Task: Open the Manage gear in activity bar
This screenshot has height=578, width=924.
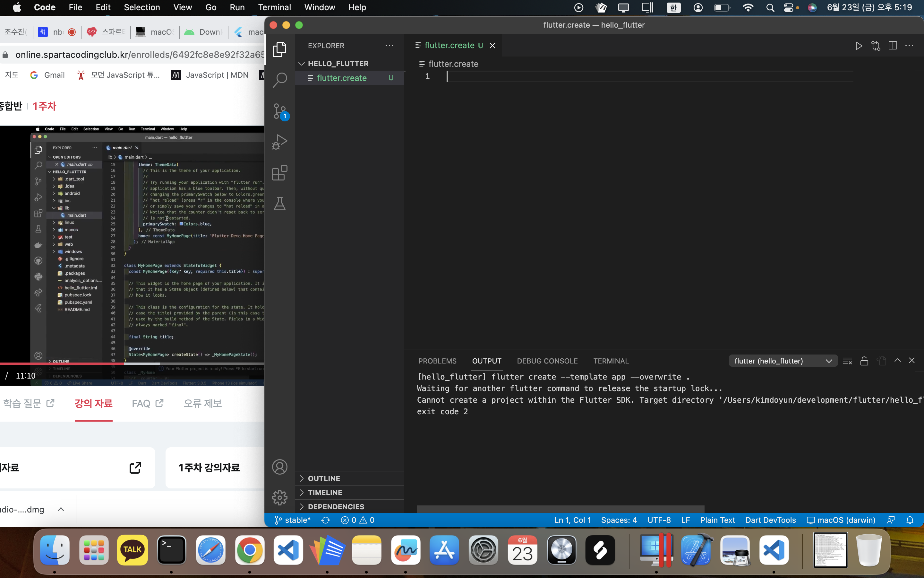Action: click(279, 497)
